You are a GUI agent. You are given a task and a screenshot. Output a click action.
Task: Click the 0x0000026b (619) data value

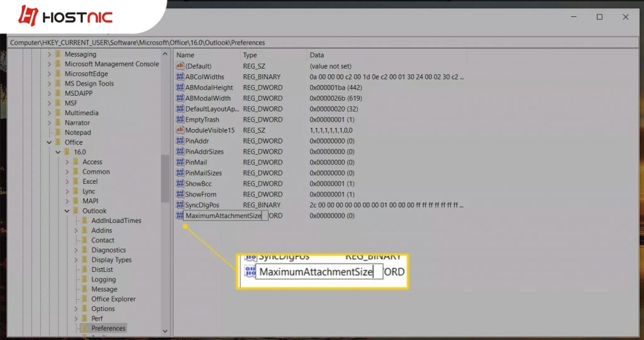click(x=336, y=98)
